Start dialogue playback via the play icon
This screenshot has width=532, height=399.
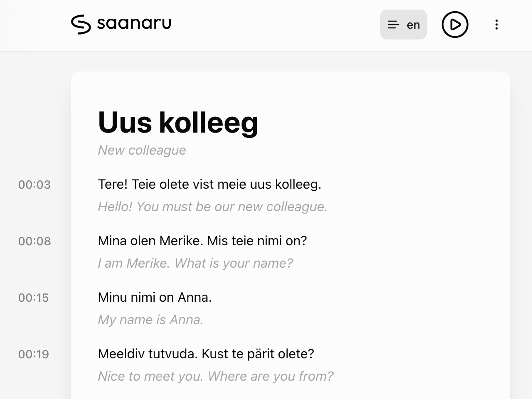pos(455,25)
